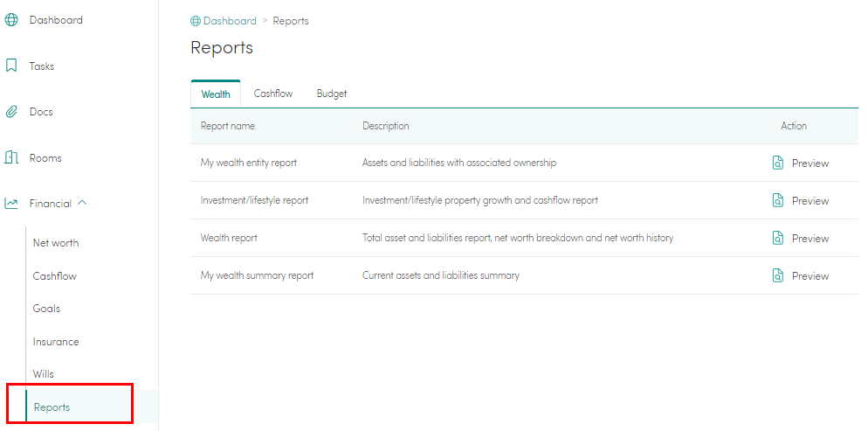Viewport: 868px width, 431px height.
Task: Click preview icon for Wealth report
Action: tap(778, 238)
